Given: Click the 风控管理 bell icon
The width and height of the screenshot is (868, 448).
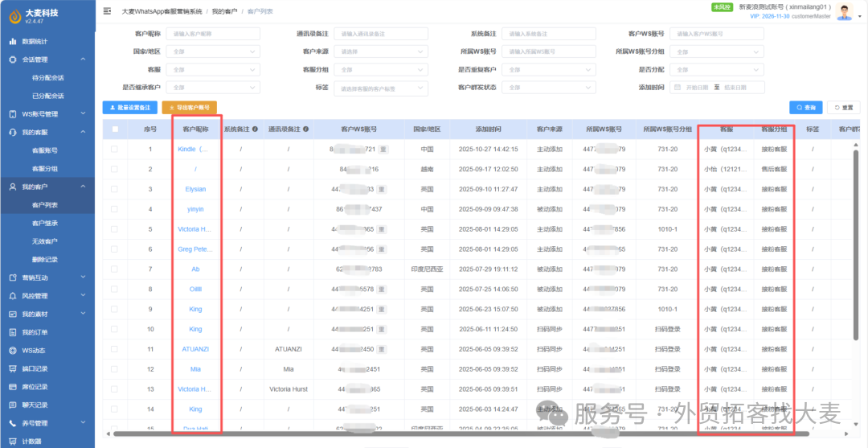Looking at the screenshot, I should [12, 296].
